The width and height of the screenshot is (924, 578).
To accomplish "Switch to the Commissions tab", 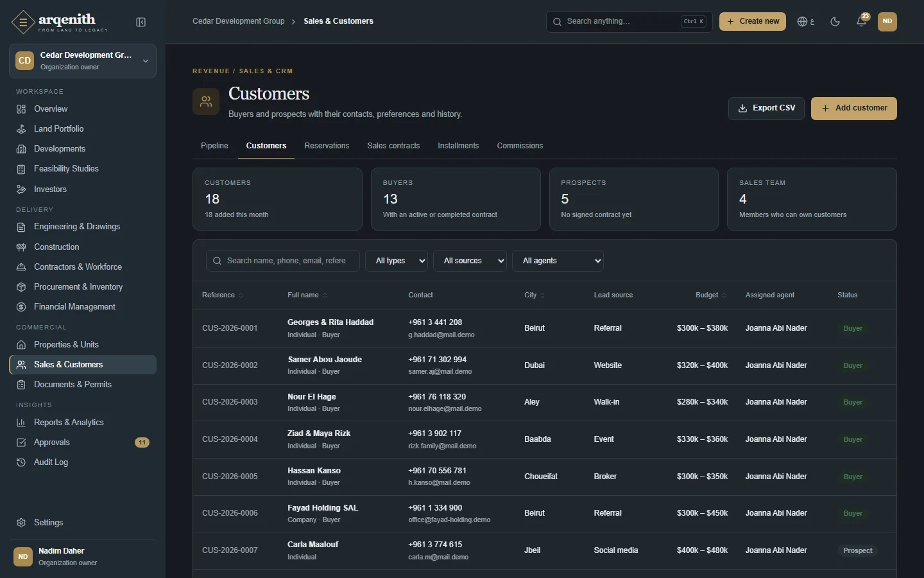I will click(520, 146).
